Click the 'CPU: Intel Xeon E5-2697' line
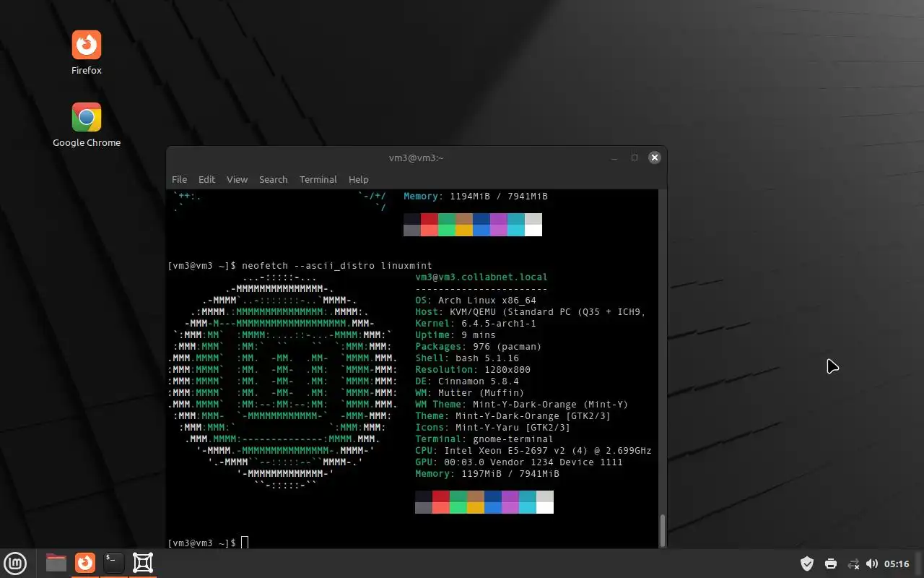Image resolution: width=924 pixels, height=578 pixels. point(533,450)
